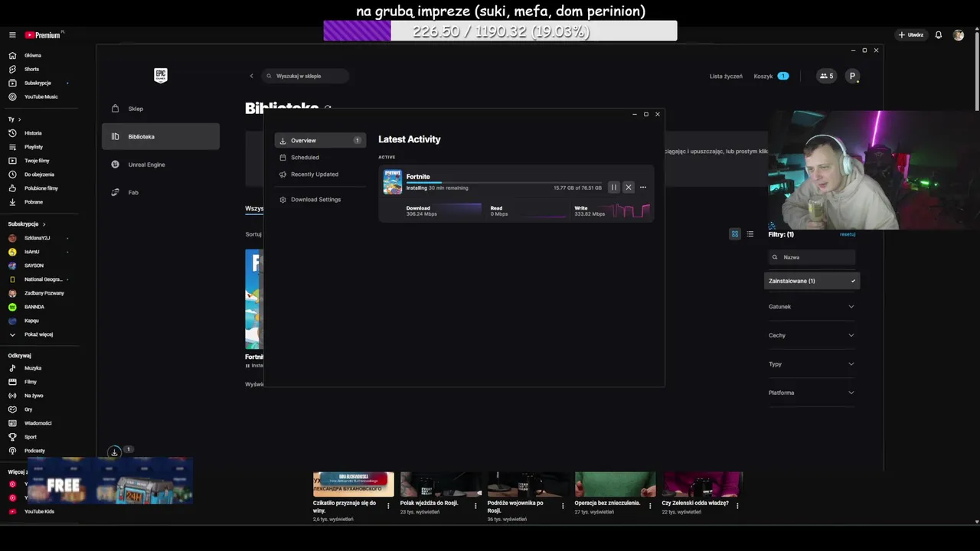This screenshot has height=551, width=980.
Task: Open the Epic launcher downloads icon at bottom
Action: click(x=114, y=452)
